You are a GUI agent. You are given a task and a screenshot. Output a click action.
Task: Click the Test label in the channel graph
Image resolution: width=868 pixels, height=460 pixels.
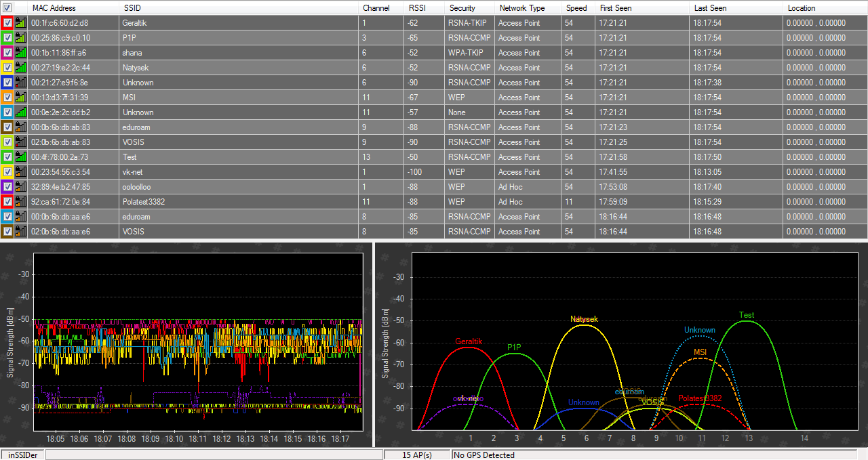tap(746, 315)
